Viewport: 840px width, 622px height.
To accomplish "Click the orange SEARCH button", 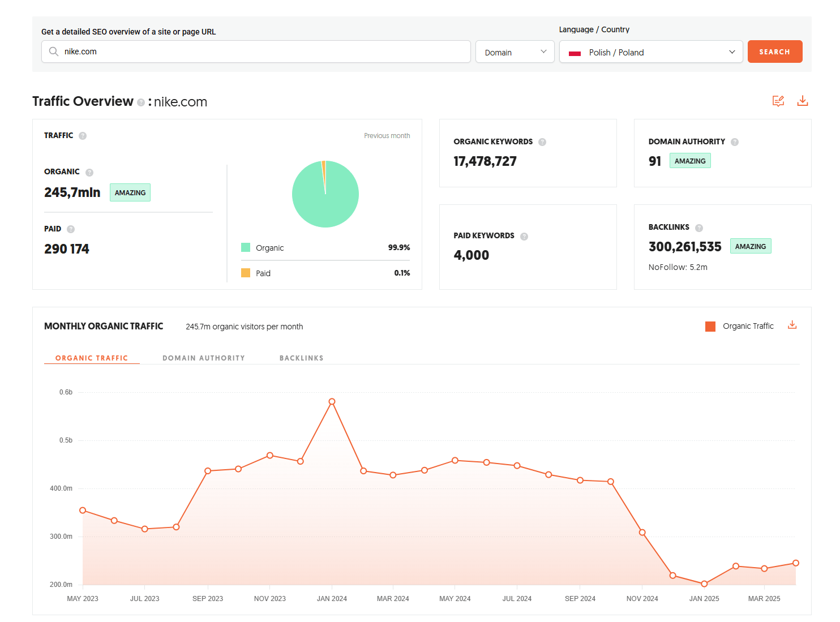I will tap(775, 52).
